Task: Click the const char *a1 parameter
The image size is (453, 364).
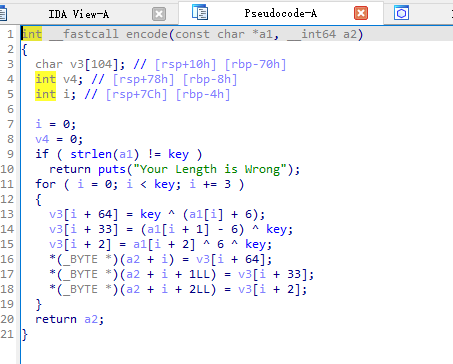Action: pyautogui.click(x=224, y=34)
